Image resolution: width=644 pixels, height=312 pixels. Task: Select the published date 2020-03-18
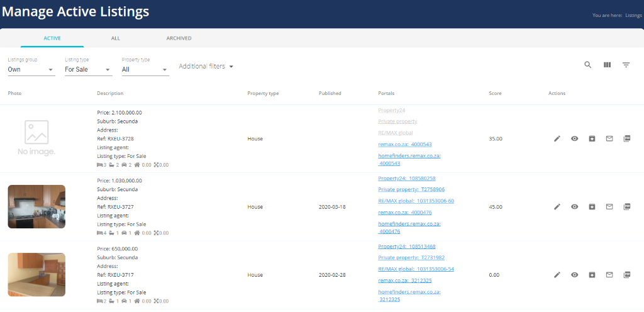click(x=332, y=207)
